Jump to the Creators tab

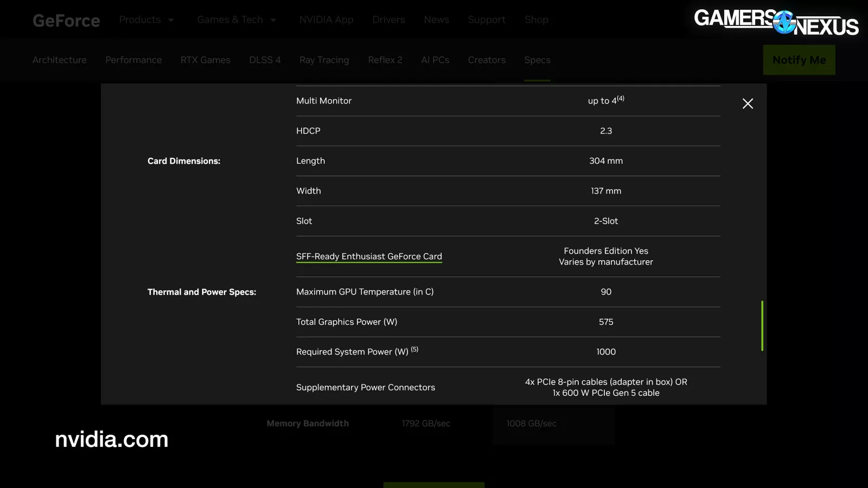click(487, 60)
